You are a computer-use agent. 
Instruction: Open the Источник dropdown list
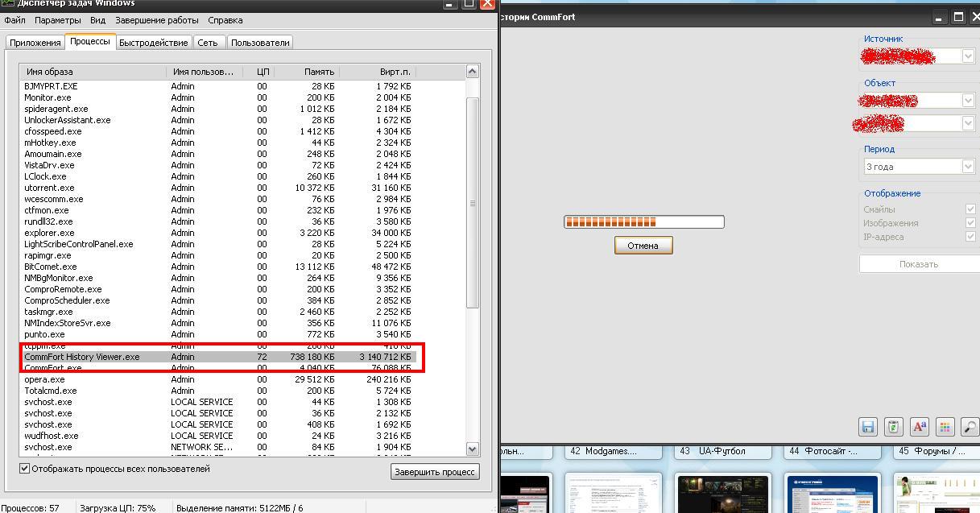click(968, 56)
